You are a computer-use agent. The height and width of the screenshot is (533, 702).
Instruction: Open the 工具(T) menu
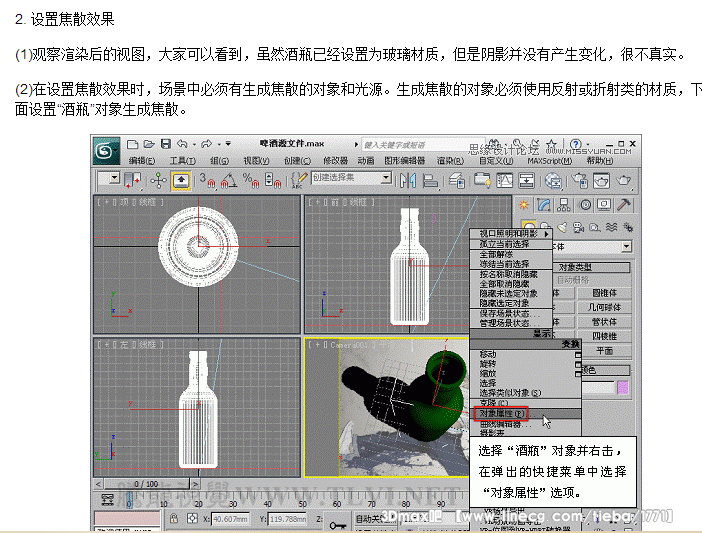tap(183, 161)
